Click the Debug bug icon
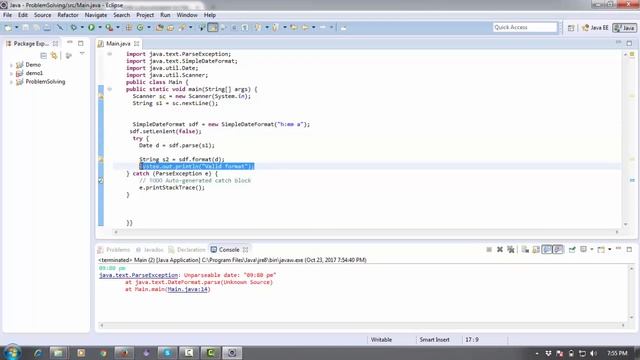 point(74,28)
